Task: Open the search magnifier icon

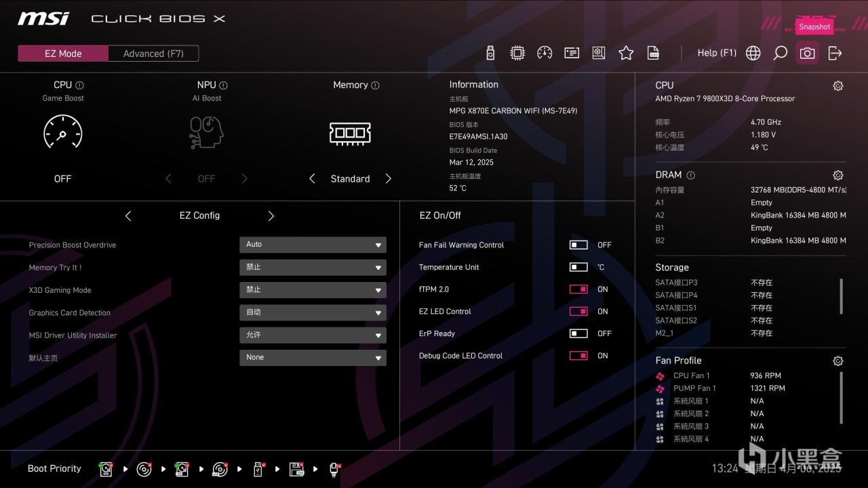Action: (780, 53)
